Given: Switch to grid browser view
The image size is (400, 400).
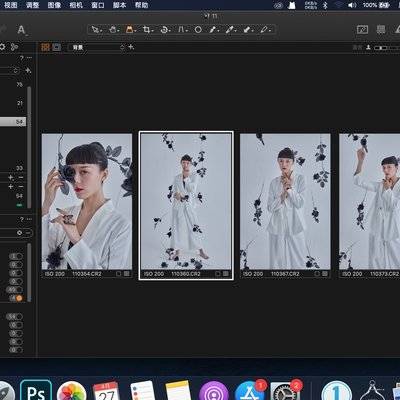Looking at the screenshot, I should (45, 47).
